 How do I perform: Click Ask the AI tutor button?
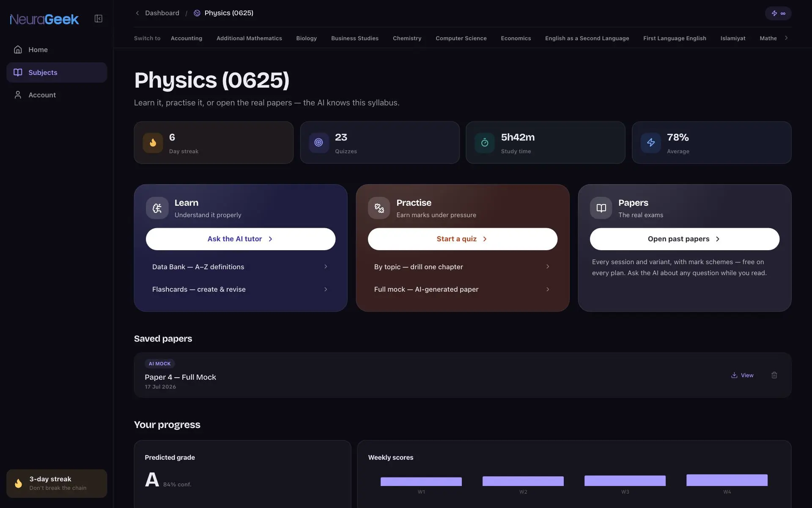[x=241, y=239]
